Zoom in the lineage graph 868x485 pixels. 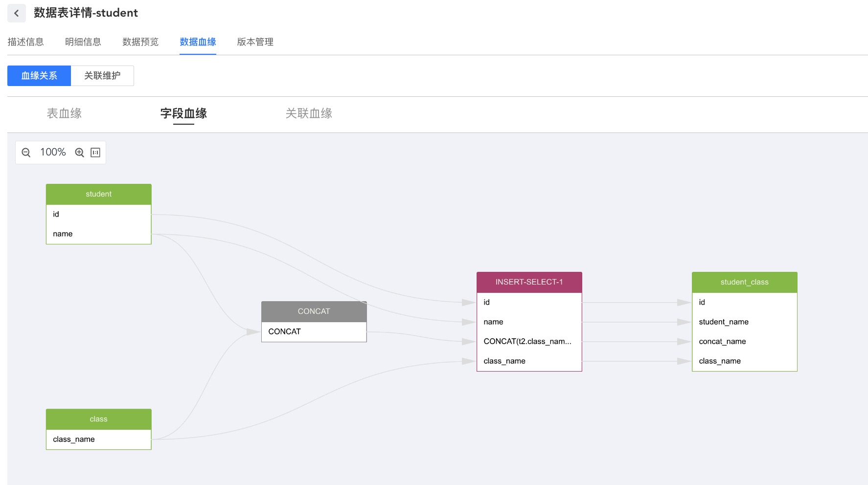coord(79,153)
